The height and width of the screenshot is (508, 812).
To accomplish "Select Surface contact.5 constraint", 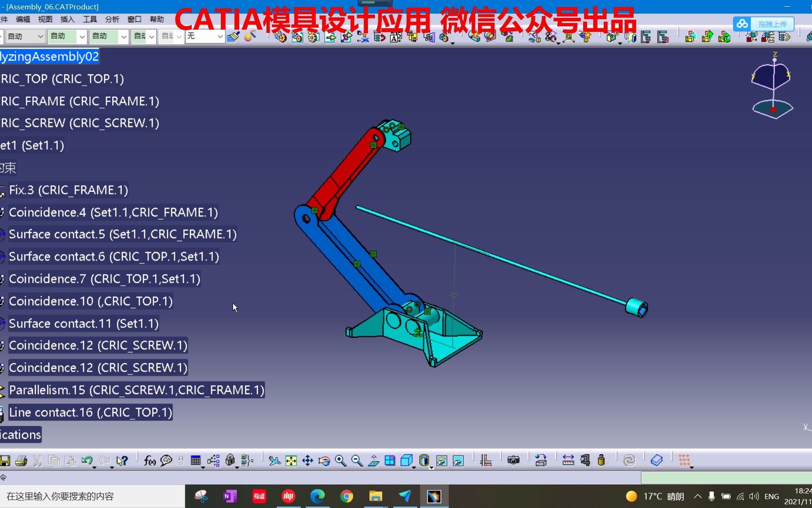I will pos(123,234).
